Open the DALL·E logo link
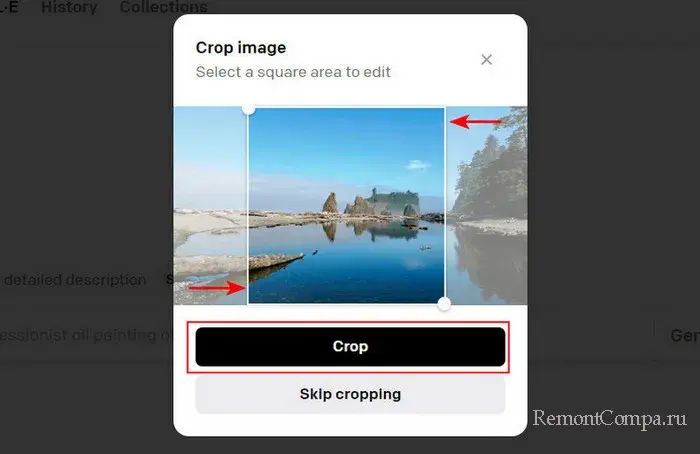The width and height of the screenshot is (700, 454). pos(9,7)
